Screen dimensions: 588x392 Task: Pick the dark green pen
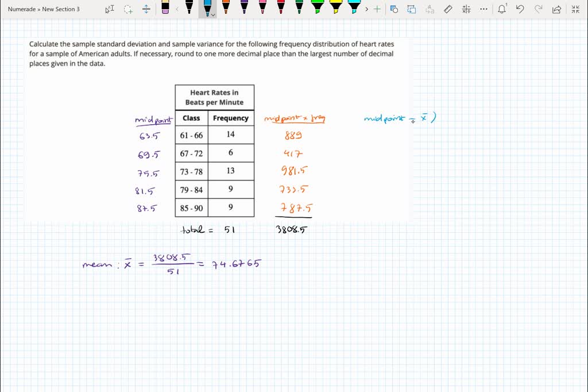pyautogui.click(x=299, y=7)
